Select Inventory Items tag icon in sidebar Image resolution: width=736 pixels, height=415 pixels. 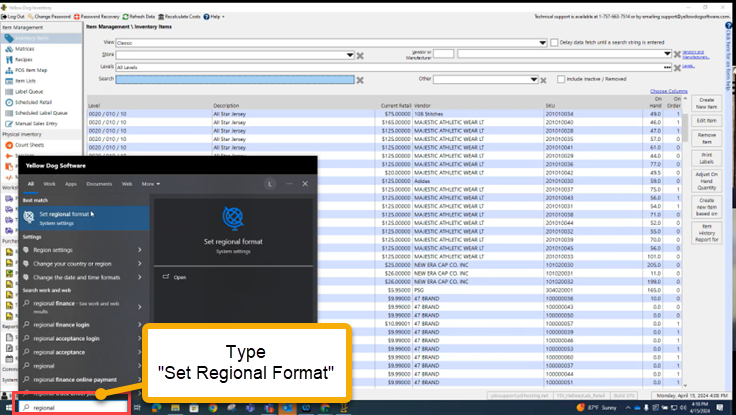pos(9,38)
